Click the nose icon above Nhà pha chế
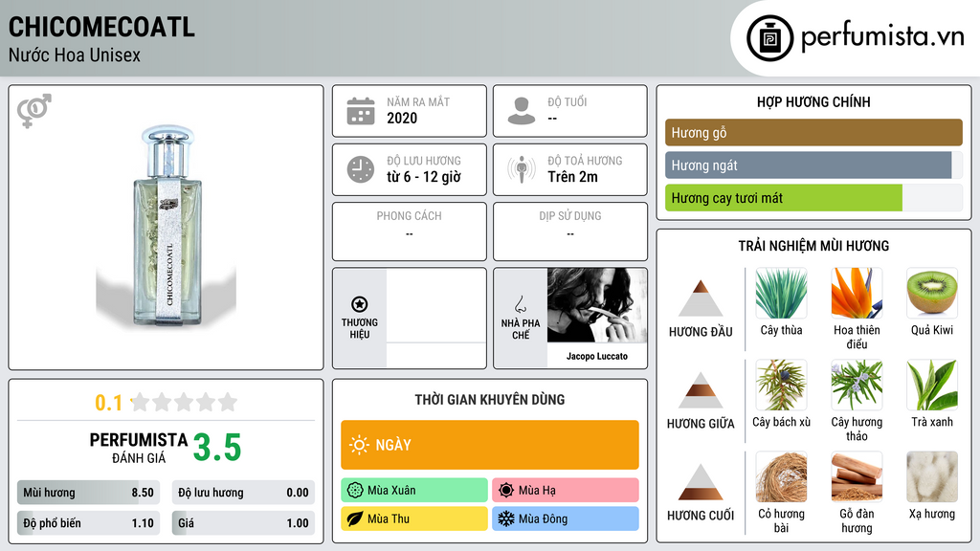Viewport: 980px width, 551px height. point(520,304)
